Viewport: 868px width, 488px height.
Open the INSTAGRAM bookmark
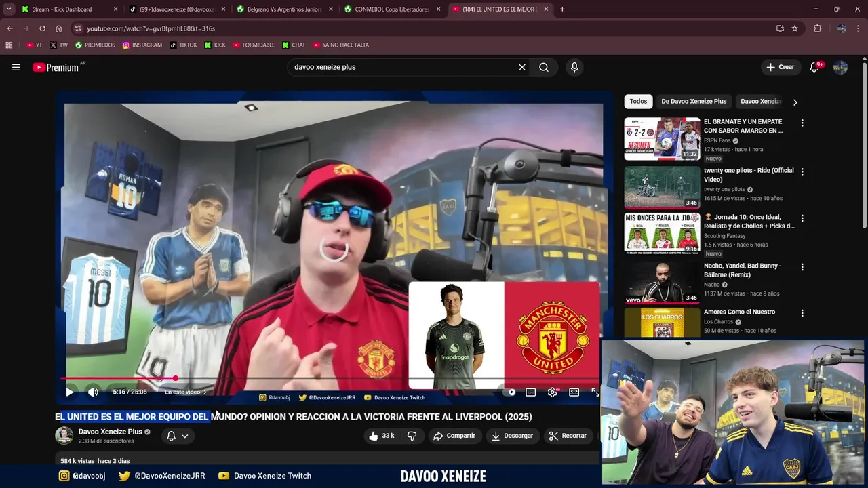pos(142,45)
